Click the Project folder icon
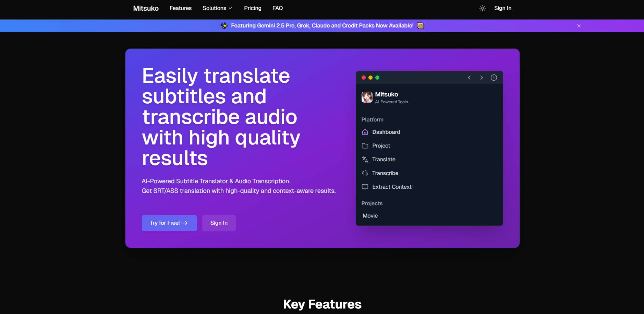This screenshot has height=314, width=644. click(x=365, y=146)
